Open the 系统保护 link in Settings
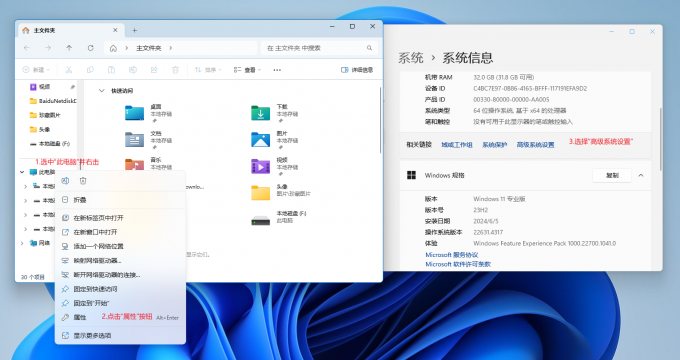The image size is (680, 360). [494, 145]
